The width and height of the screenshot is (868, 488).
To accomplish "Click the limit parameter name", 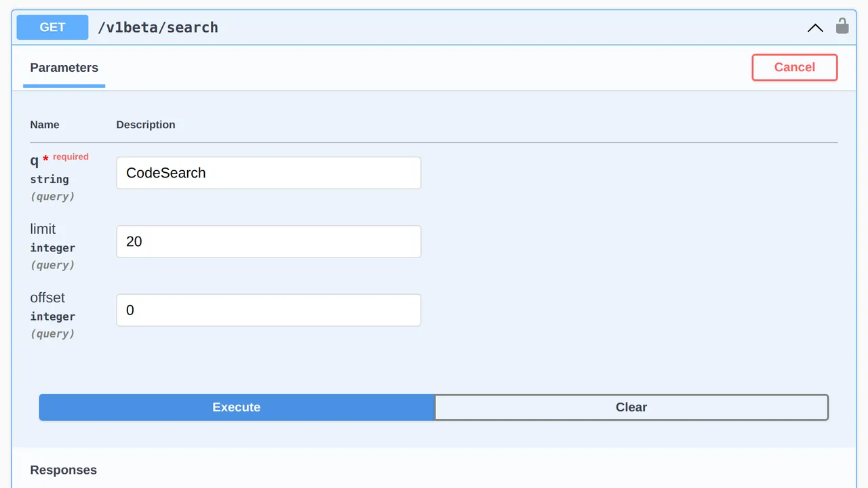I will (43, 229).
